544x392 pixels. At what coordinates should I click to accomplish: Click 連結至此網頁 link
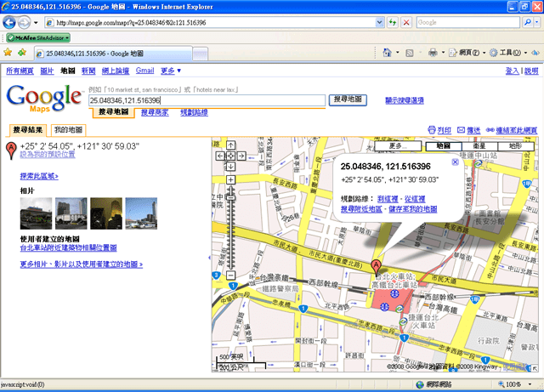click(x=512, y=130)
